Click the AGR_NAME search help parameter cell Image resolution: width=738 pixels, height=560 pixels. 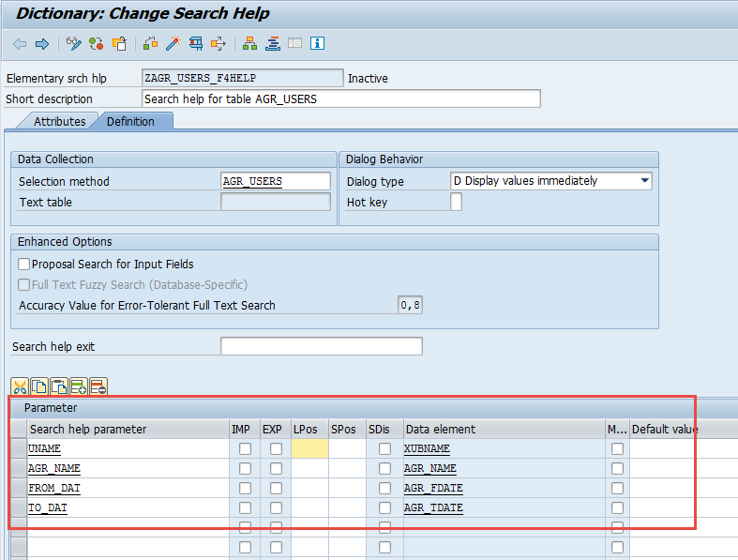(x=128, y=468)
